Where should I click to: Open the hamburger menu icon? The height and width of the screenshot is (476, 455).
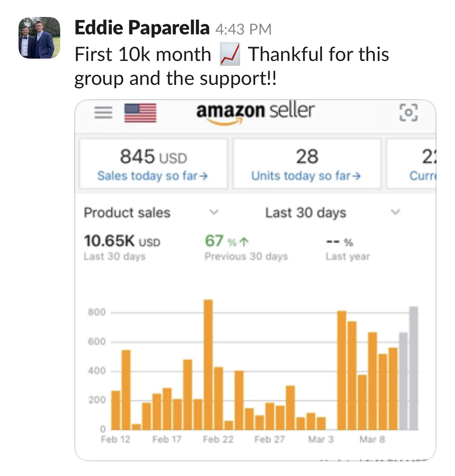pos(103,112)
